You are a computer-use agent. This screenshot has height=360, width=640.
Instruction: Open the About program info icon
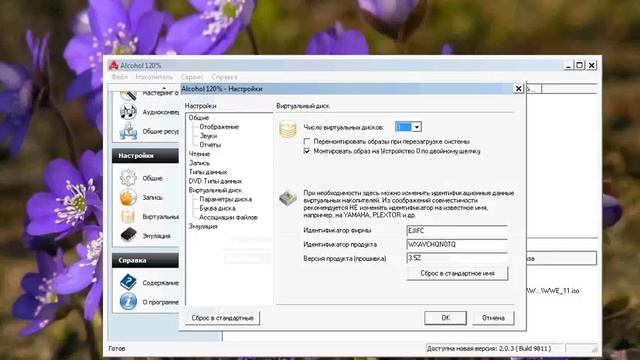pos(128,301)
